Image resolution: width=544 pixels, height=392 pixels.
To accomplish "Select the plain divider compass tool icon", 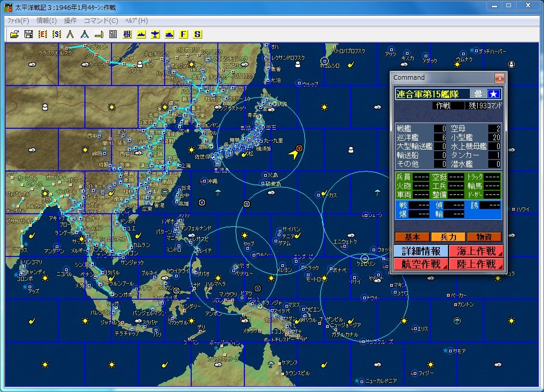I will point(70,34).
